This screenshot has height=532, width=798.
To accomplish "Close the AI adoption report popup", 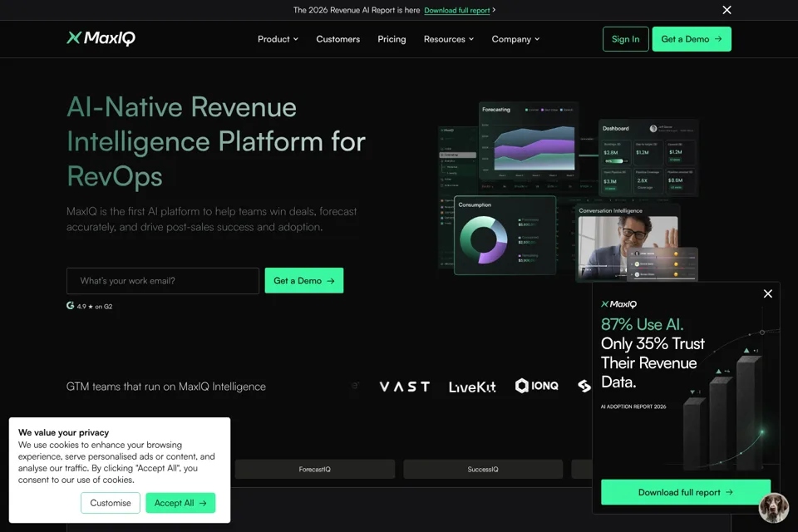I will [768, 293].
